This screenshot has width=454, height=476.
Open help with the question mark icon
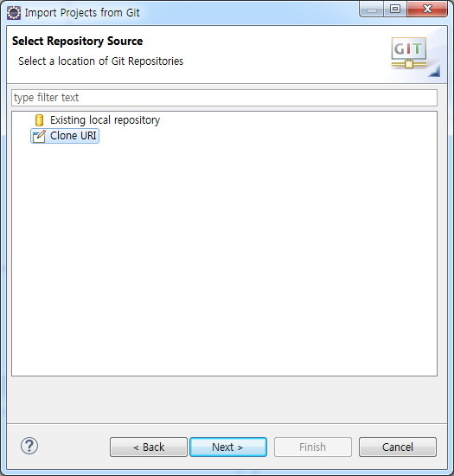pos(29,446)
